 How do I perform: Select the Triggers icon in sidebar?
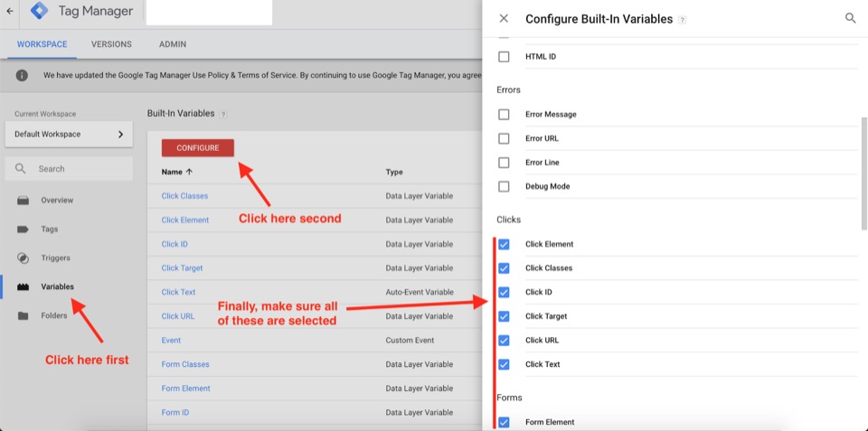tap(23, 258)
